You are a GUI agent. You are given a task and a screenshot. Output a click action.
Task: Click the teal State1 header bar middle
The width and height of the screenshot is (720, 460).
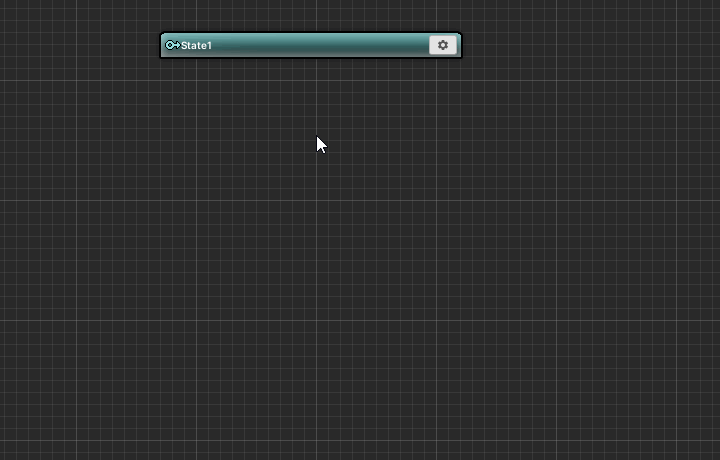310,45
